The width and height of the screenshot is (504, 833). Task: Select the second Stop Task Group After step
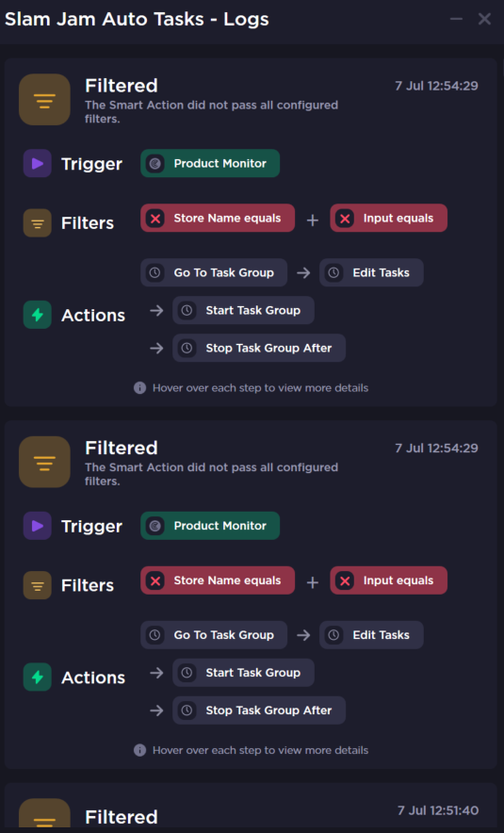click(x=259, y=710)
